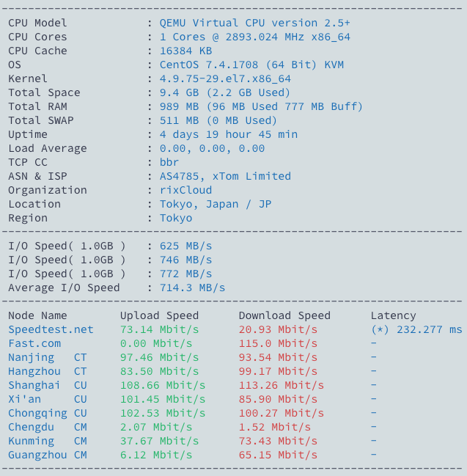
Task: Click the kernel version 4.9.75-29.el7.x86_64
Action: tap(225, 78)
